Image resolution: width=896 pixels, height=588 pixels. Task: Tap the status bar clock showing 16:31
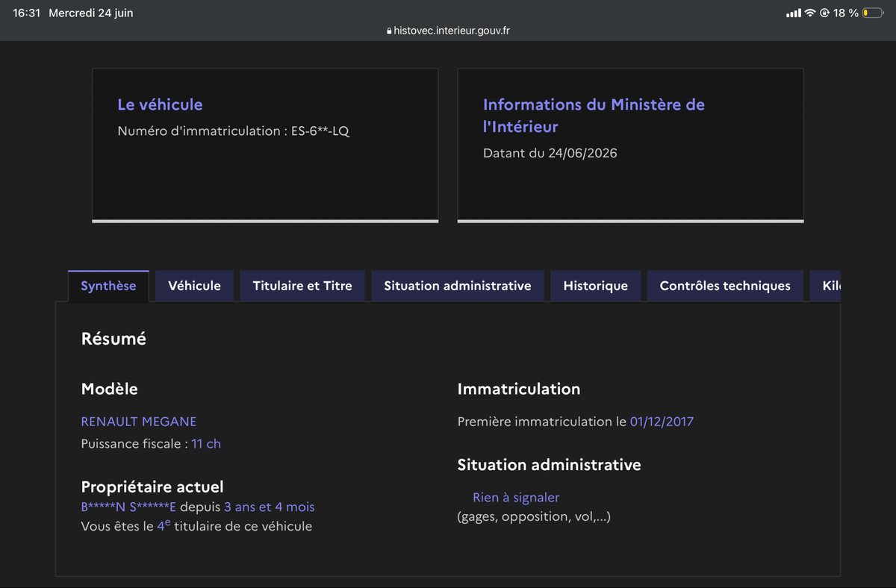click(26, 13)
